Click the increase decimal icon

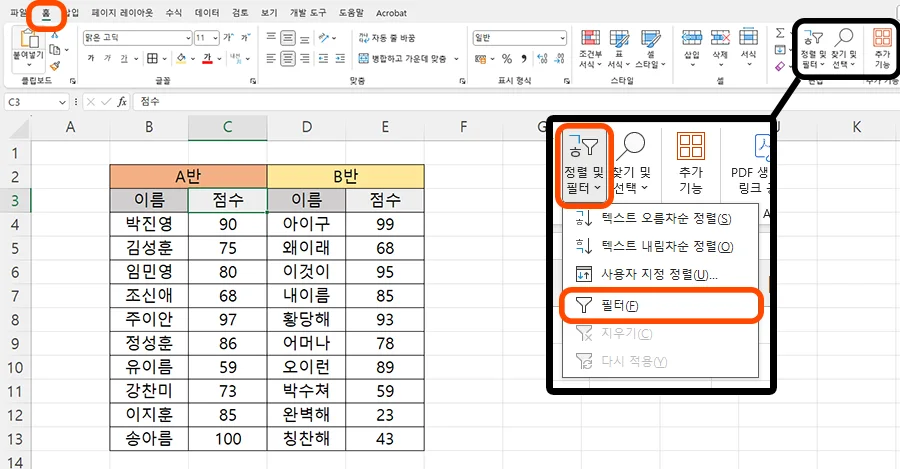(542, 59)
